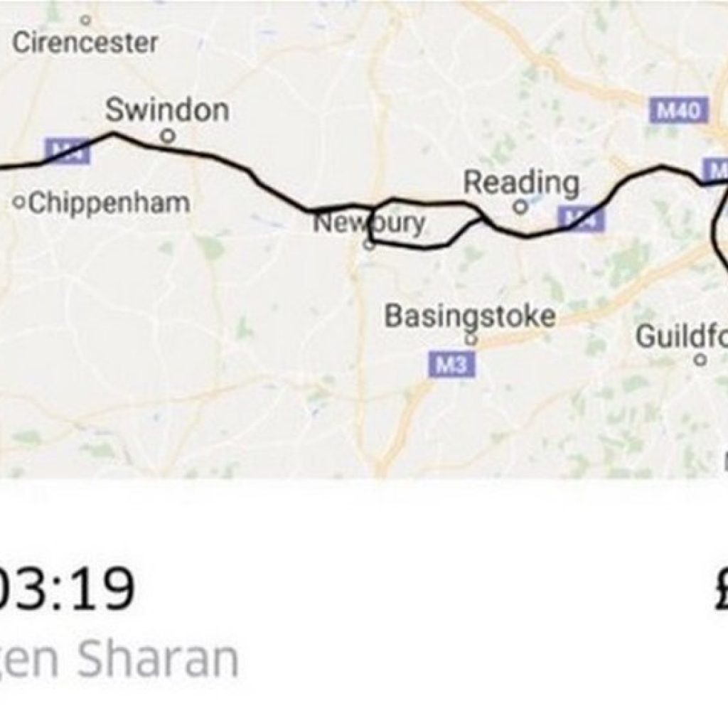728x728 pixels.
Task: Click the Basingstoke town marker circle
Action: tap(471, 340)
